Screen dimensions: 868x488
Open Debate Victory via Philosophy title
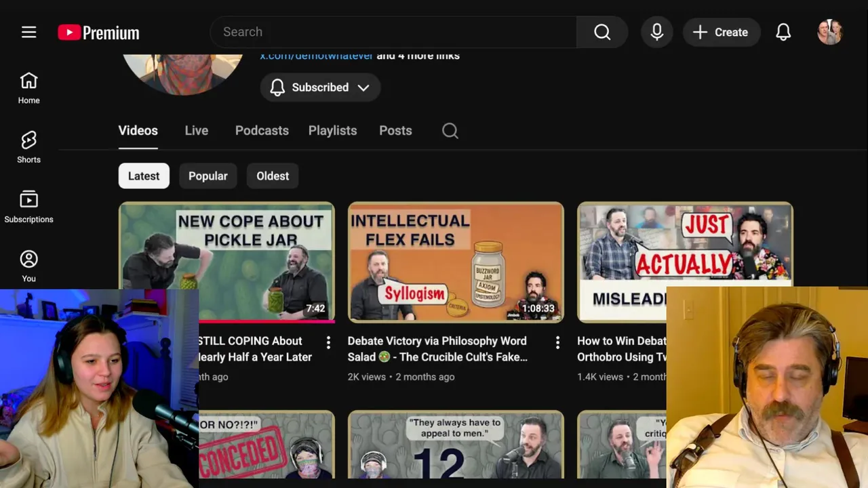coord(437,349)
